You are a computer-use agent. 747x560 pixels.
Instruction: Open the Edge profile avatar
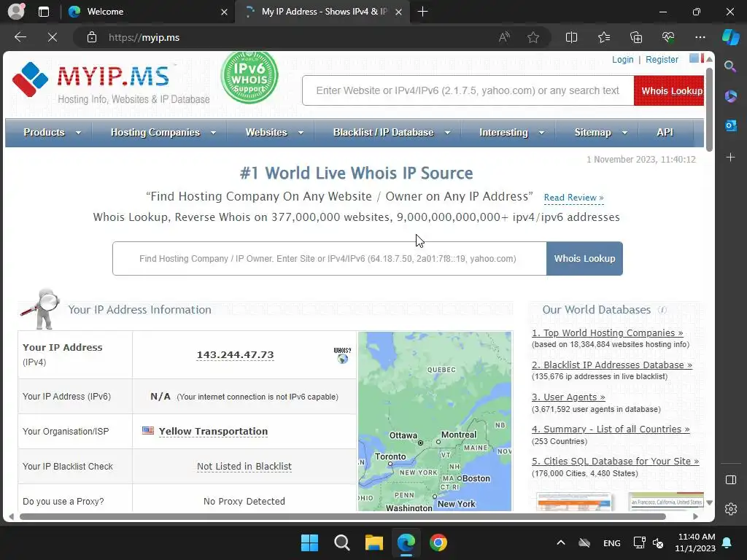[16, 12]
